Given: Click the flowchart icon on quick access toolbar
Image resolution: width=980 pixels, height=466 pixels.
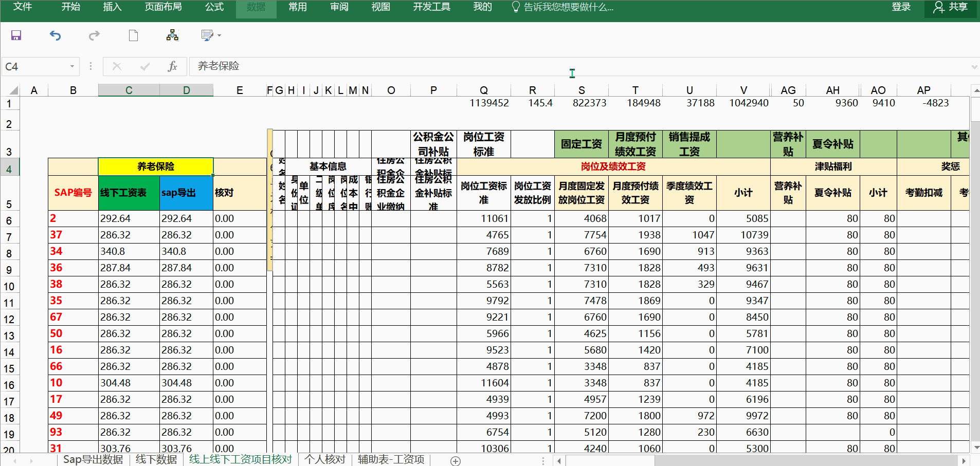Looking at the screenshot, I should click(x=172, y=35).
